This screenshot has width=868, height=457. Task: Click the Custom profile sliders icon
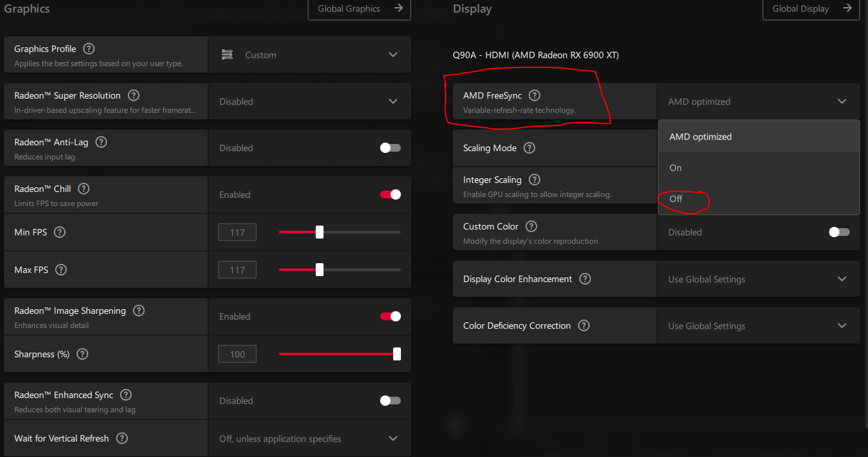[227, 55]
